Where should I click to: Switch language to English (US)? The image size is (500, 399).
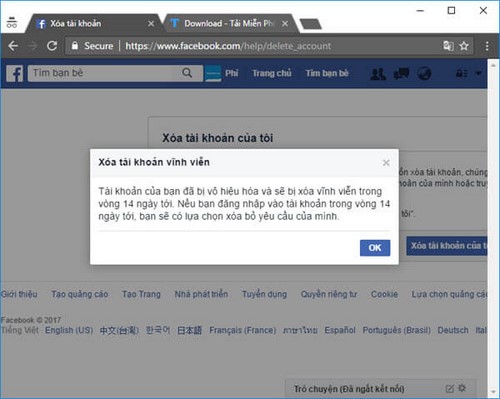[69, 330]
